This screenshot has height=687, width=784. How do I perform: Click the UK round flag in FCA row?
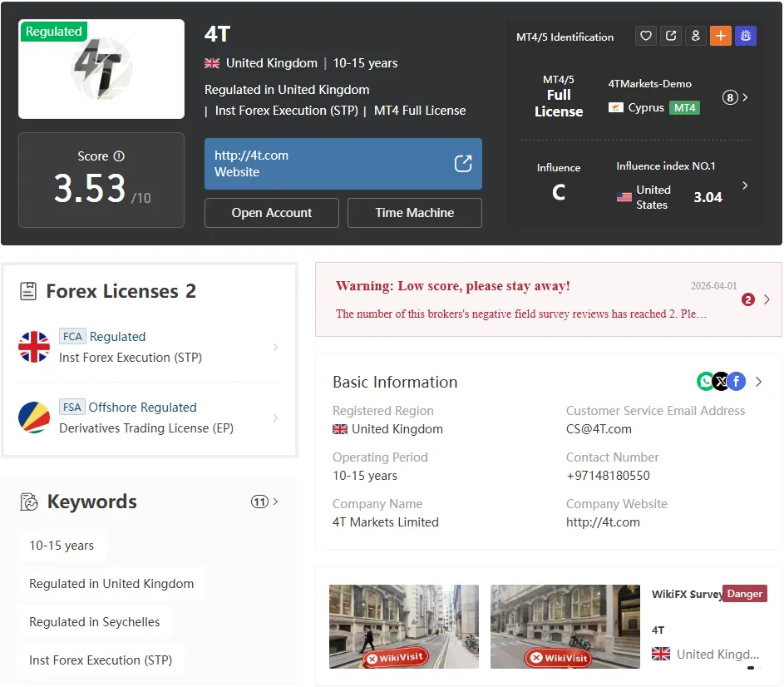click(34, 347)
